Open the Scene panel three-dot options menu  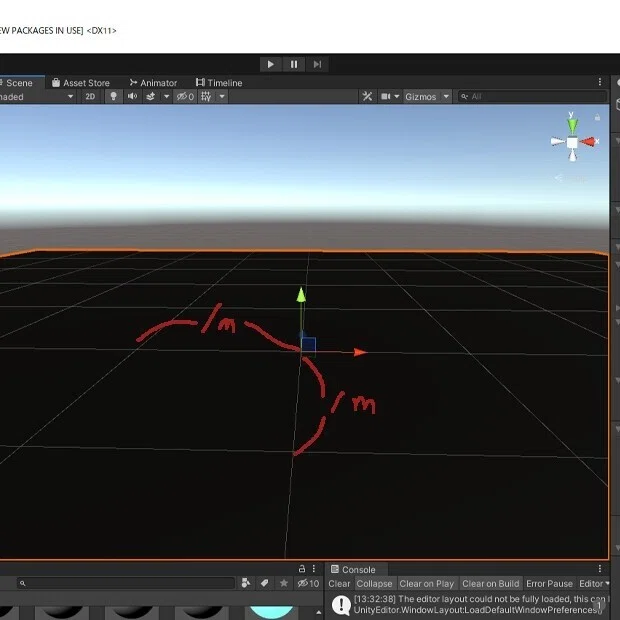600,82
